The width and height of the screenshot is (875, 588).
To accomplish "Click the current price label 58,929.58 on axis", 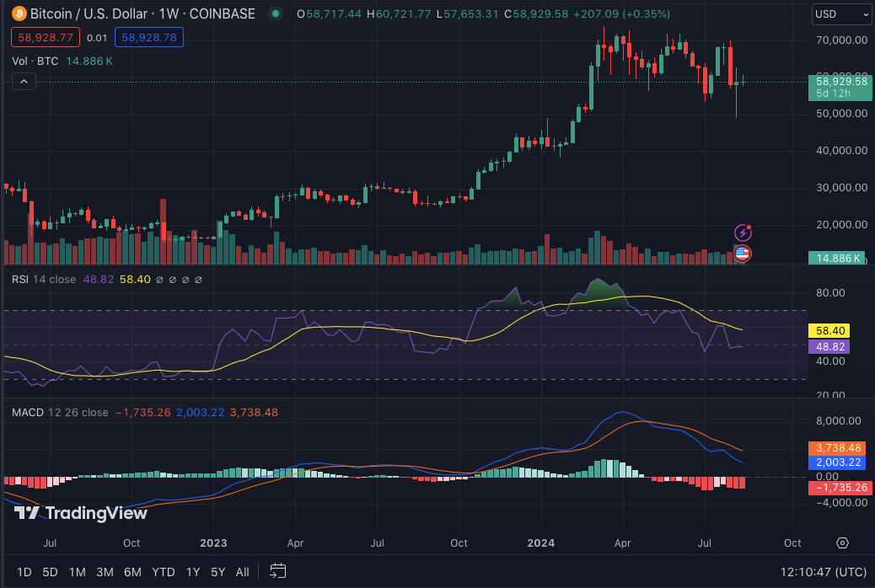I will tap(840, 82).
